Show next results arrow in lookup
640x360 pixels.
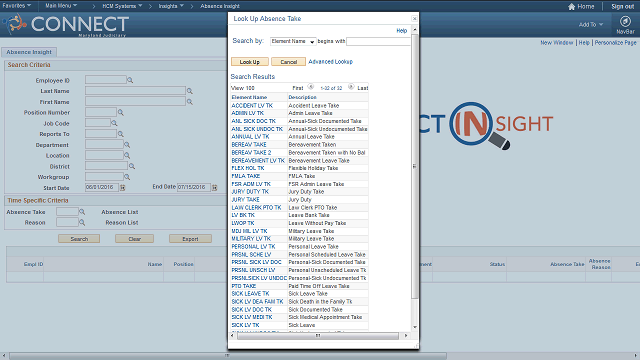pos(351,87)
